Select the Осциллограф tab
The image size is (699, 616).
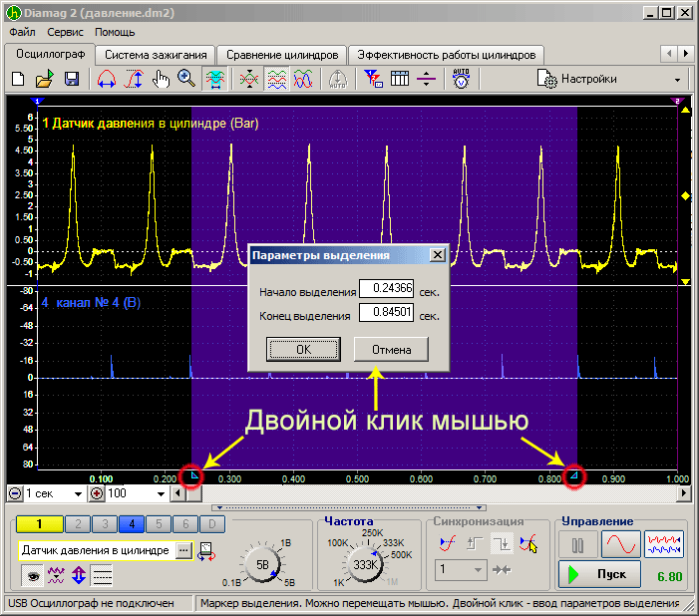click(51, 54)
